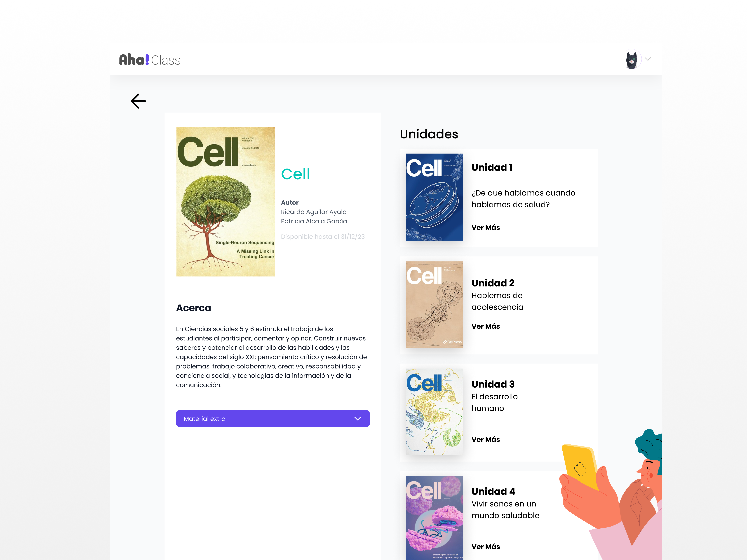Open the Aha! Class logo home link
The image size is (747, 560).
(x=150, y=60)
